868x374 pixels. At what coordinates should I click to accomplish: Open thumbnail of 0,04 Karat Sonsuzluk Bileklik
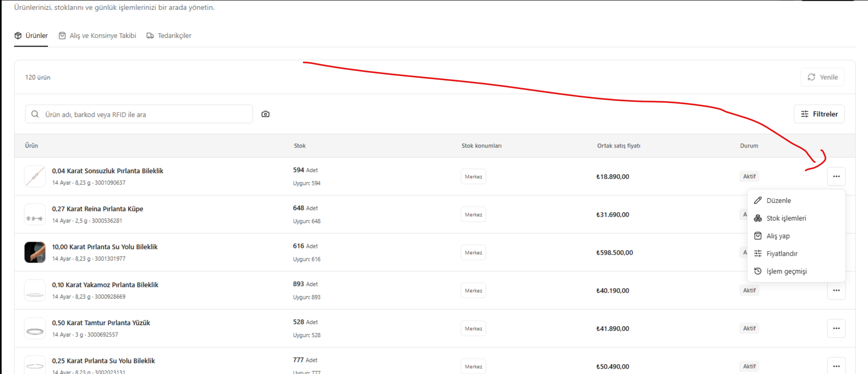click(35, 176)
